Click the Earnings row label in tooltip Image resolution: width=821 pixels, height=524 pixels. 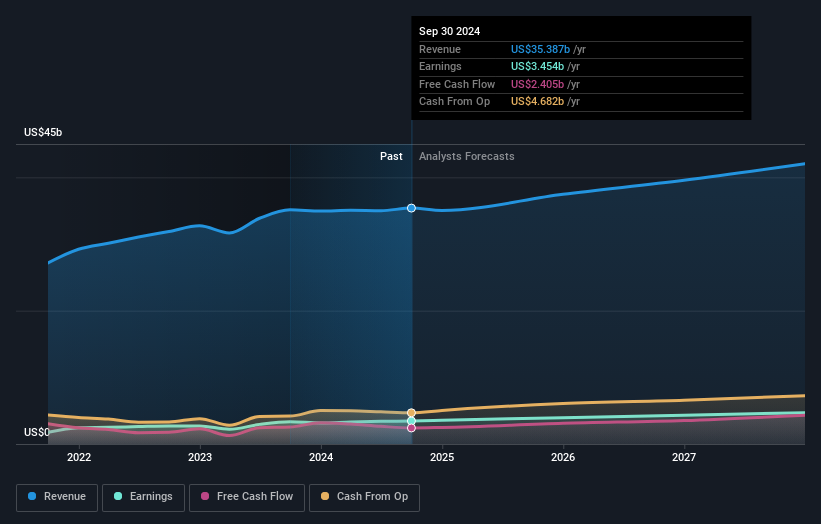(440, 66)
